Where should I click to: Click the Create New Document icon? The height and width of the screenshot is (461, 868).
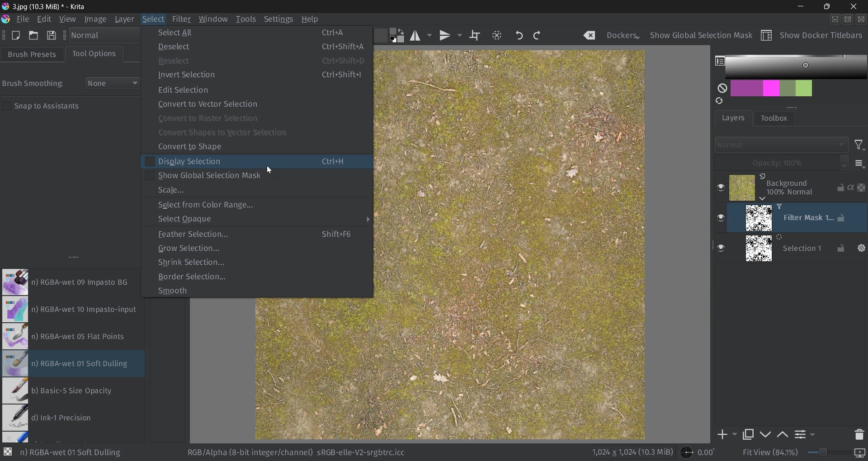[15, 35]
